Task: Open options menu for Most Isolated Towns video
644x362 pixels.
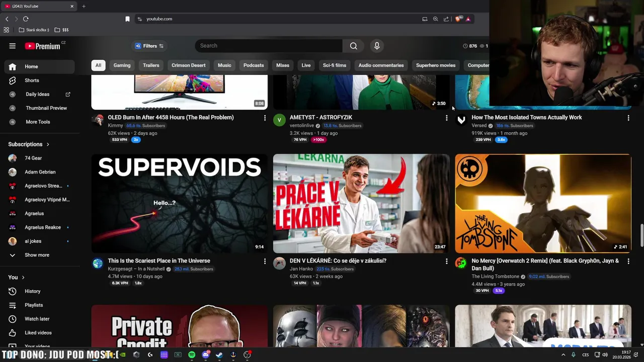Action: tap(628, 118)
